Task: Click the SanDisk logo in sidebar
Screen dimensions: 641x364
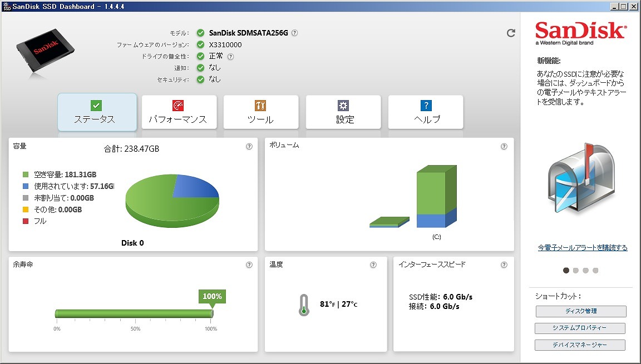Action: click(580, 33)
